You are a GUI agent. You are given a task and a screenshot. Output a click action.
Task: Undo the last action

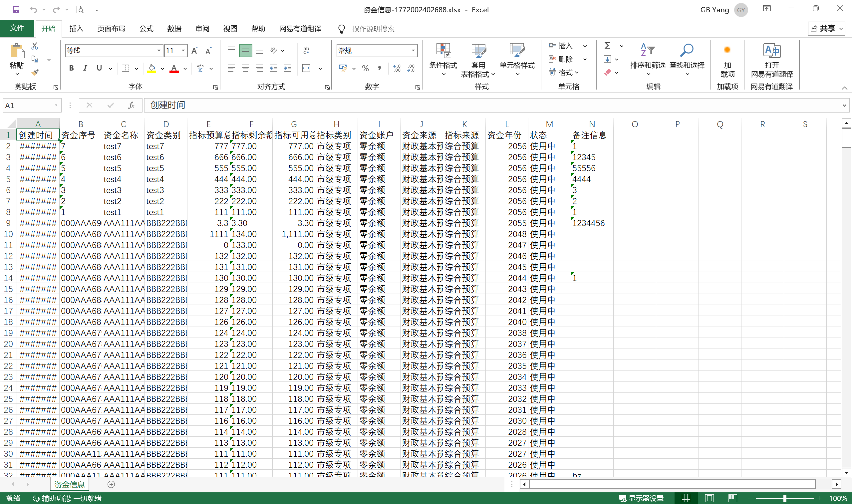(x=33, y=10)
